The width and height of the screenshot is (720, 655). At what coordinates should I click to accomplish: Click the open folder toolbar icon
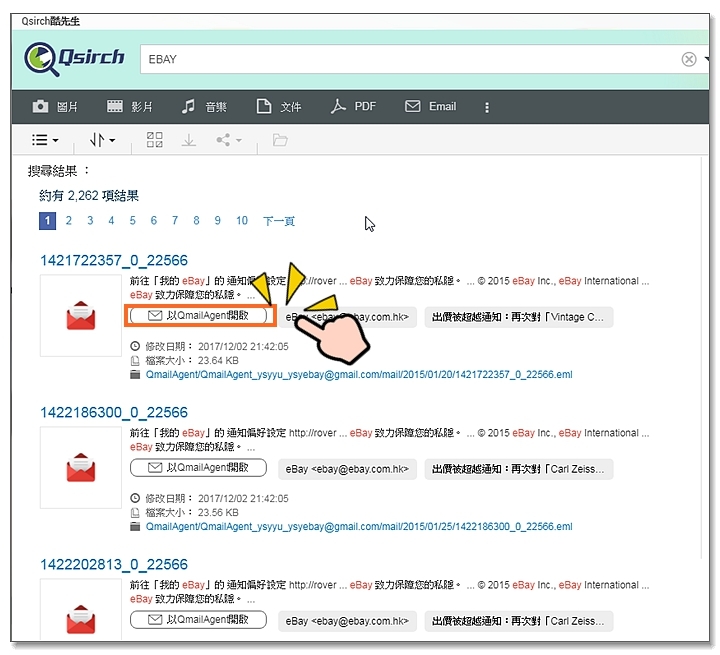coord(280,140)
